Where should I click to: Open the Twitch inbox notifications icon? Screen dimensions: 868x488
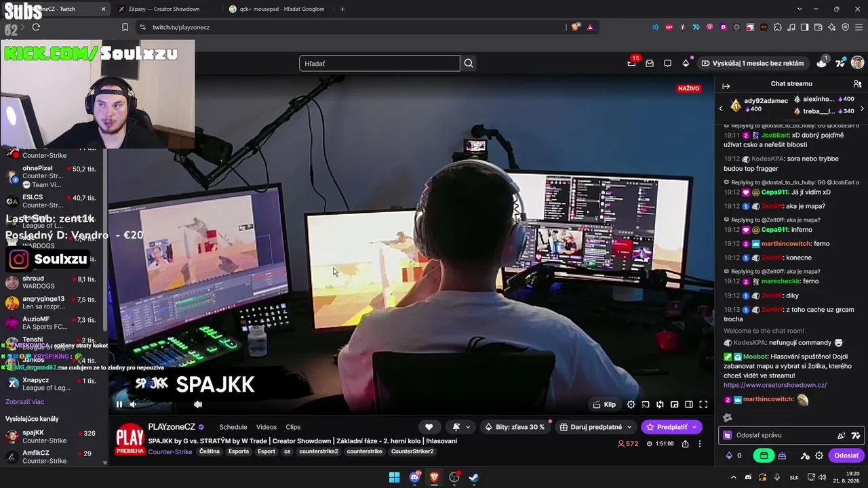point(650,63)
